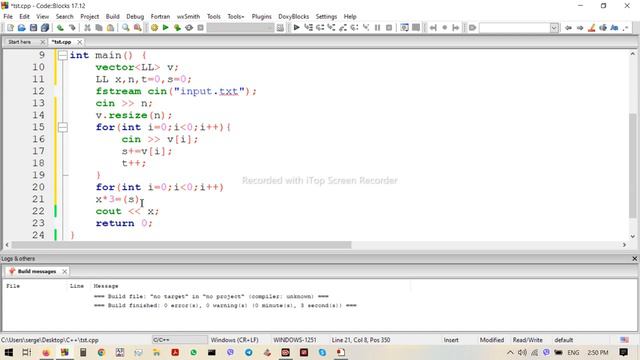Screen dimensions: 640x360
Task: Click the Redo toolbar icon
Action: tap(72, 28)
